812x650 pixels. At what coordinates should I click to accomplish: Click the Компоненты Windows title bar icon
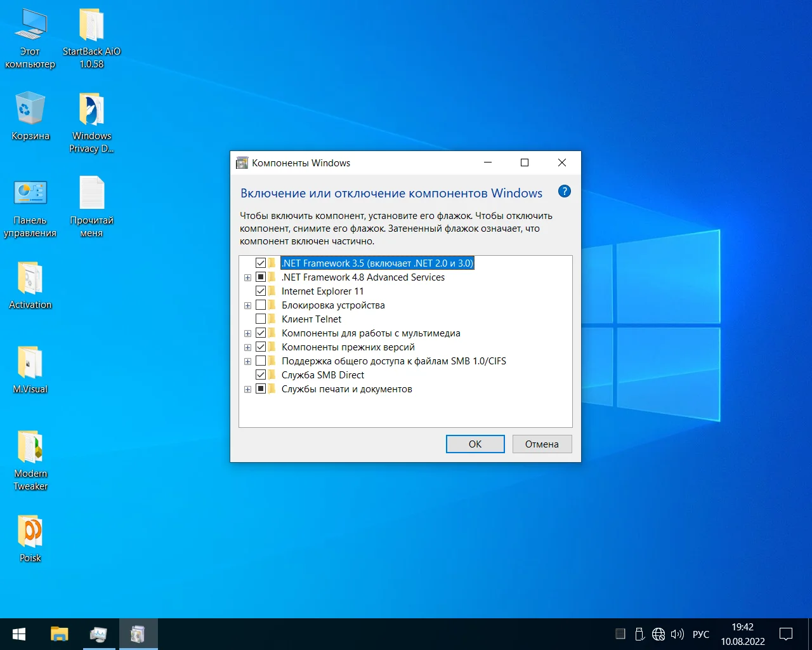coord(242,162)
